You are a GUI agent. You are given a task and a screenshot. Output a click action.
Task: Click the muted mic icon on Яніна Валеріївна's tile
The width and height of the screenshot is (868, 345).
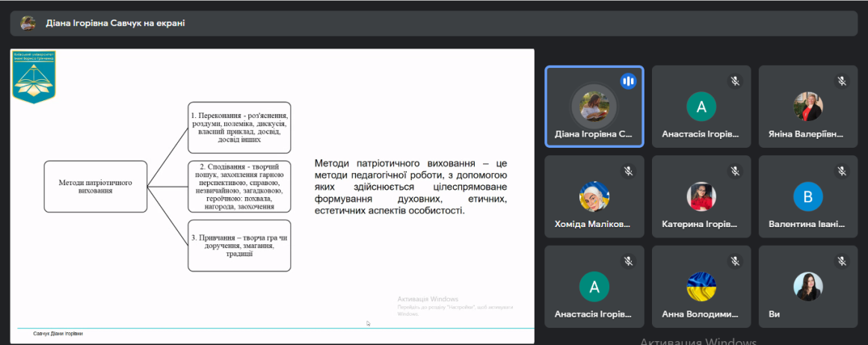coord(842,81)
